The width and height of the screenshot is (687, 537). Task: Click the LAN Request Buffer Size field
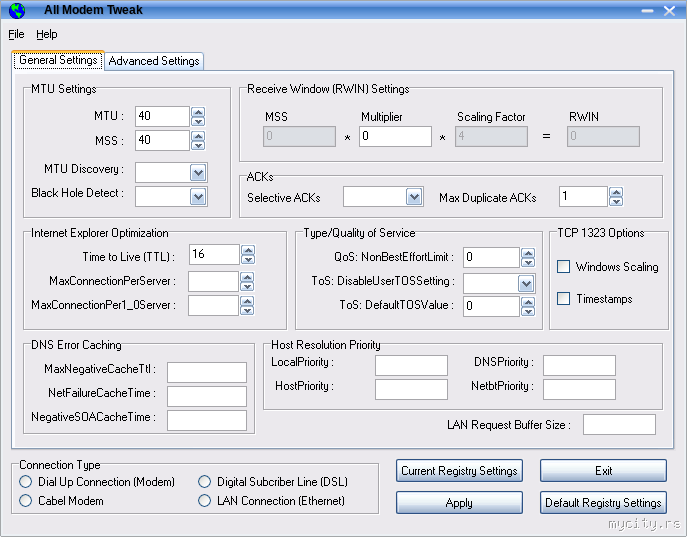coord(619,425)
